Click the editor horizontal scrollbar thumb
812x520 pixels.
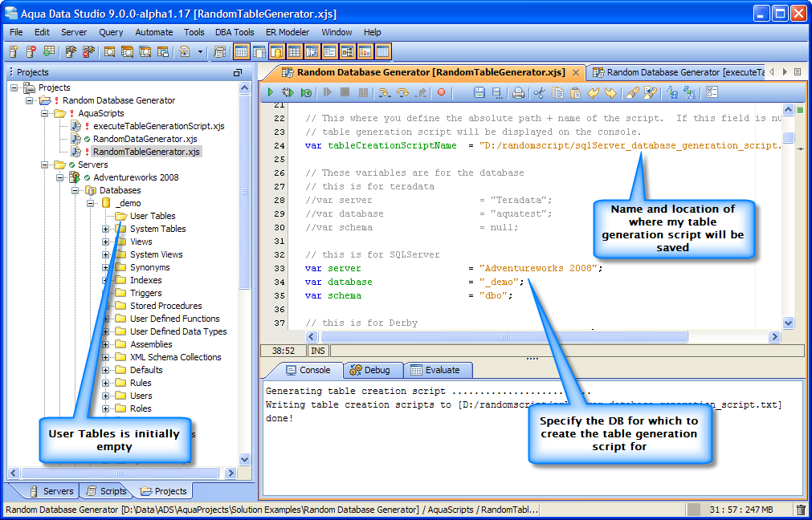click(504, 337)
